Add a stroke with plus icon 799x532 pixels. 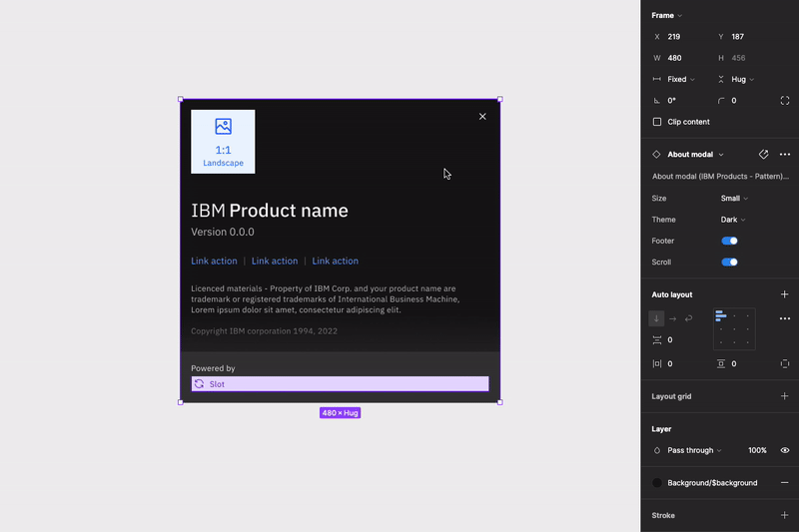click(x=785, y=516)
